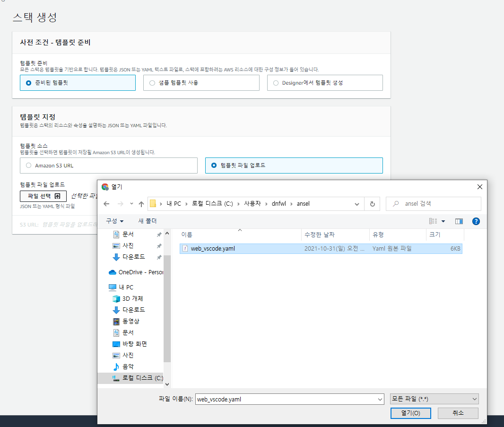Open the help question-mark icon

476,221
